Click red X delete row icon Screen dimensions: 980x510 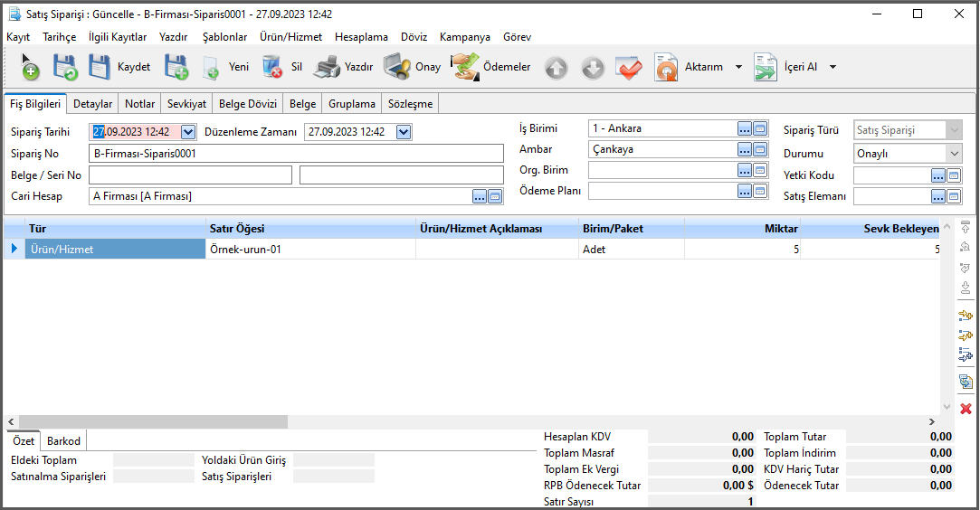click(x=966, y=409)
